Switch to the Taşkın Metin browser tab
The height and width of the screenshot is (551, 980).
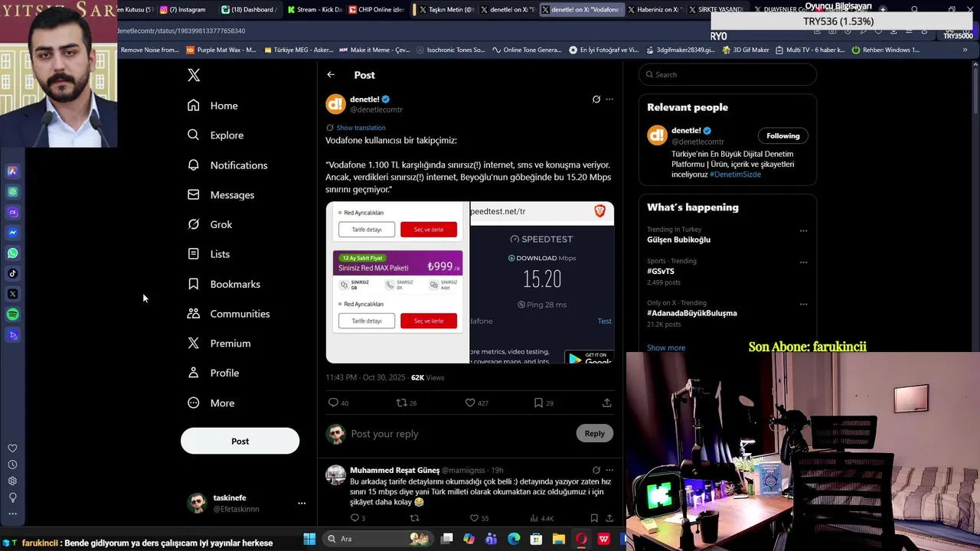[x=446, y=10]
